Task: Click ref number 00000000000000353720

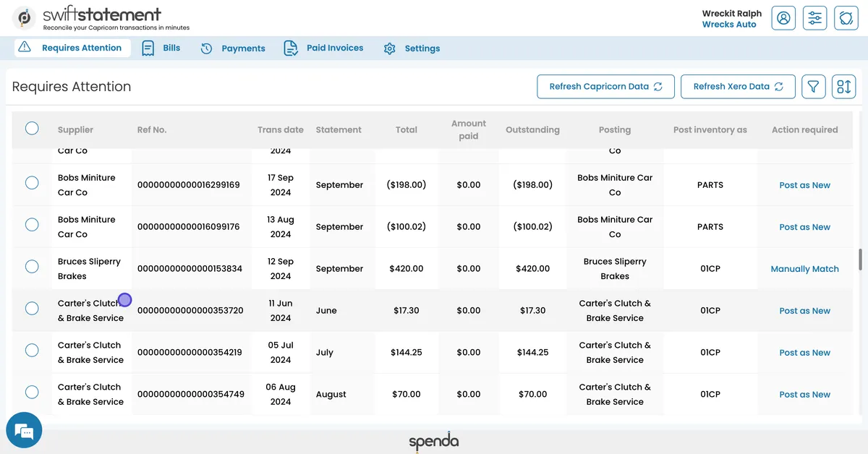Action: click(x=190, y=311)
